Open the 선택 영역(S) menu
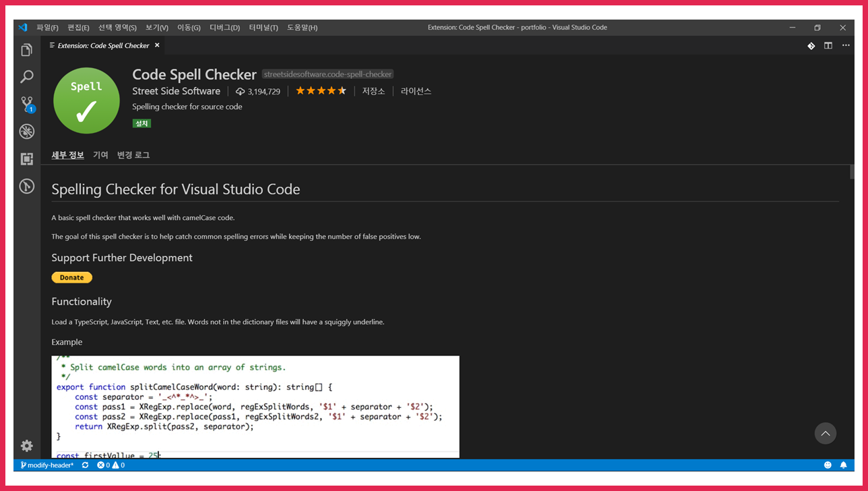 [x=117, y=28]
